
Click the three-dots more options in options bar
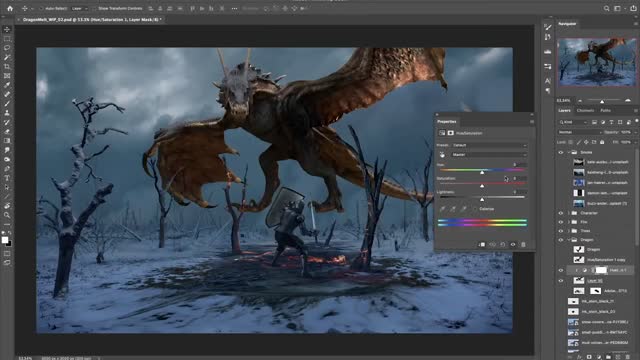234,8
